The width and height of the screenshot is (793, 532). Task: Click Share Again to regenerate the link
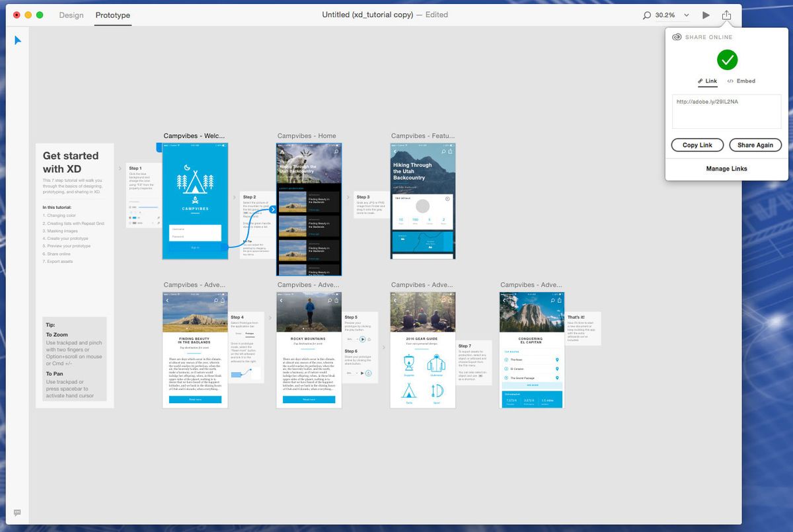coord(755,145)
